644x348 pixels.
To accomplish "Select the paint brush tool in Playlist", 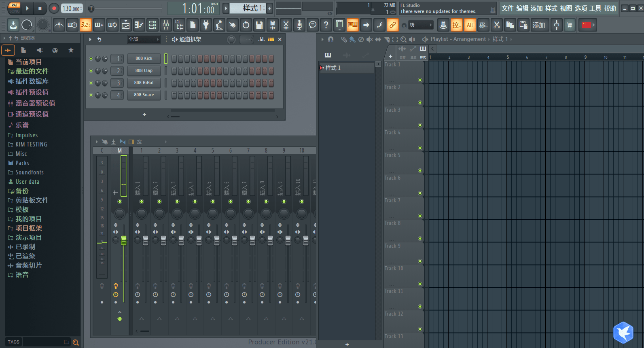I will pos(352,39).
